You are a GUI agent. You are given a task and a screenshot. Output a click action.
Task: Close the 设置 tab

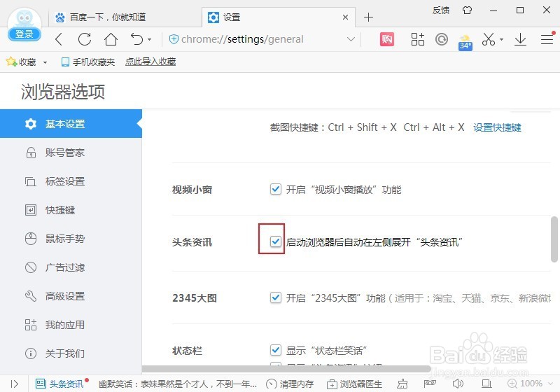[345, 17]
